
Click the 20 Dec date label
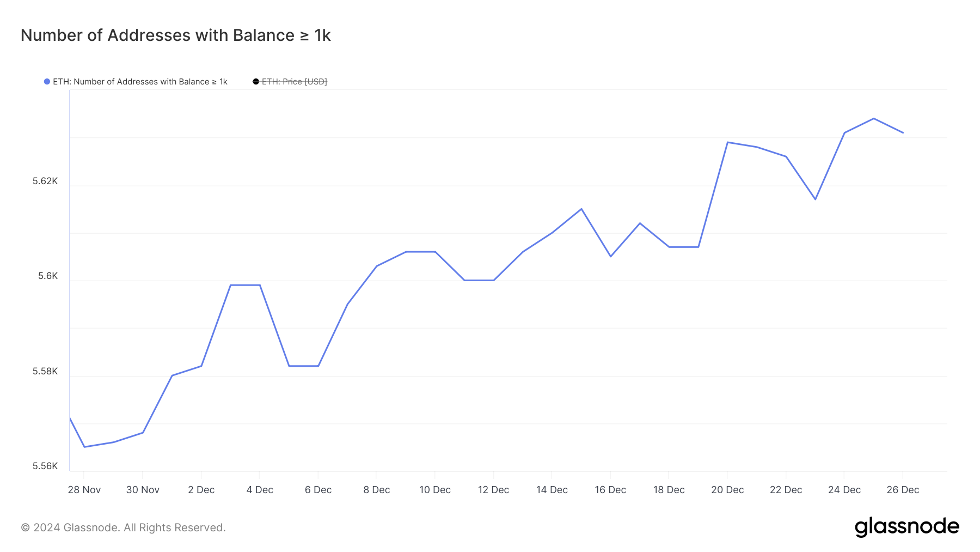click(x=727, y=490)
